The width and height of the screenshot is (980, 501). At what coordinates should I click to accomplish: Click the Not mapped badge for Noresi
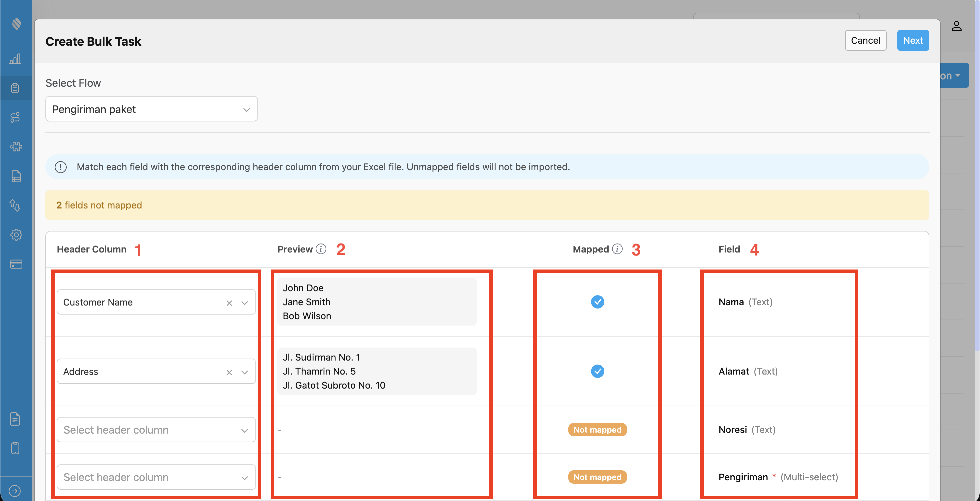coord(597,429)
